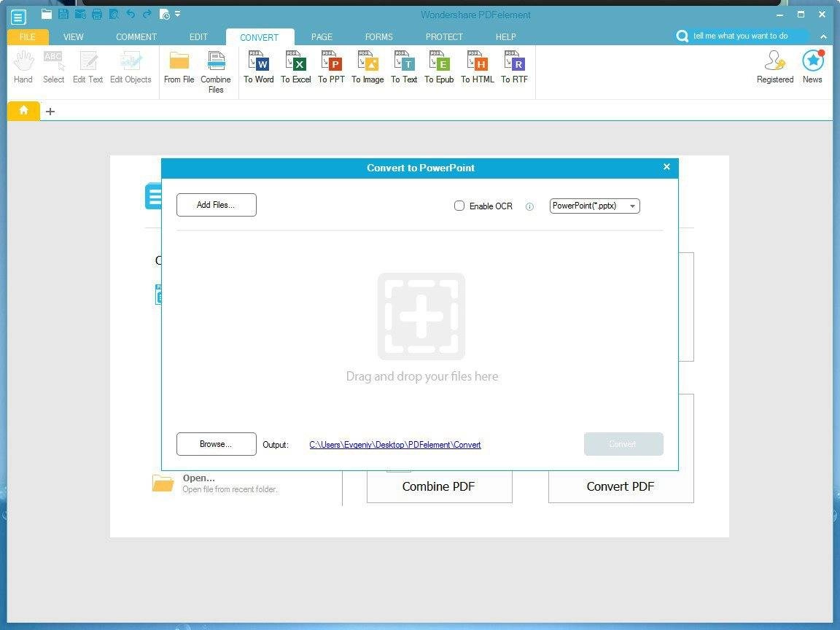This screenshot has width=840, height=630.
Task: Activate the Edit Objects tool
Action: [131, 67]
